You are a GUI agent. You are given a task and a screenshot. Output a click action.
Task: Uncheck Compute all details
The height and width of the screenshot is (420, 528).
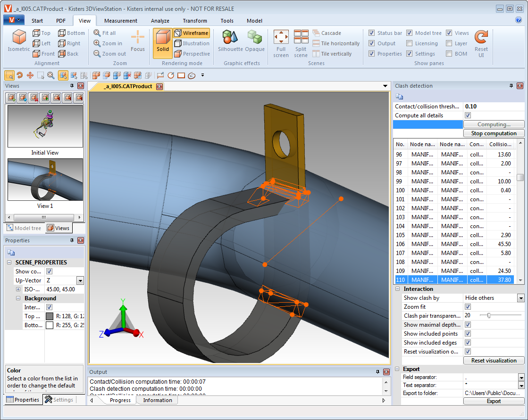click(468, 115)
